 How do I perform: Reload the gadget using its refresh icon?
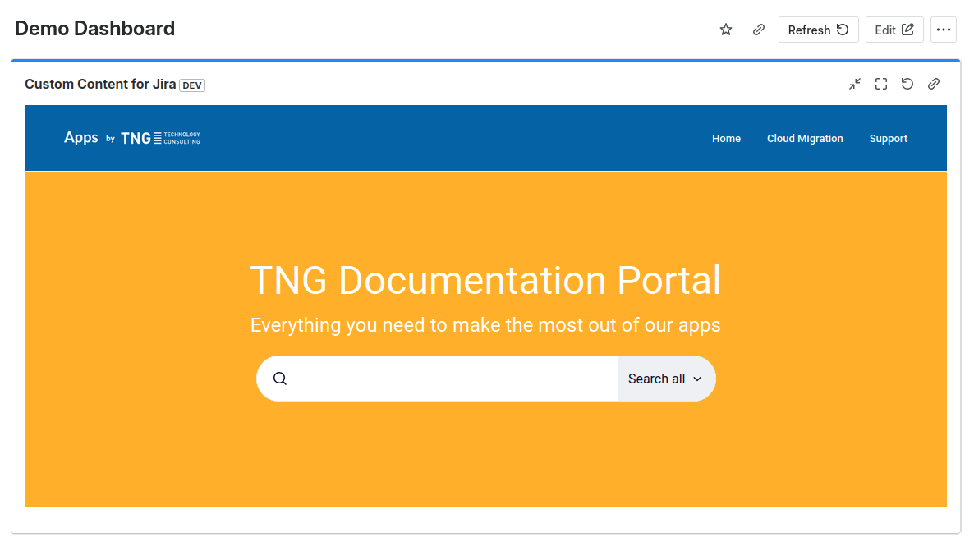907,84
